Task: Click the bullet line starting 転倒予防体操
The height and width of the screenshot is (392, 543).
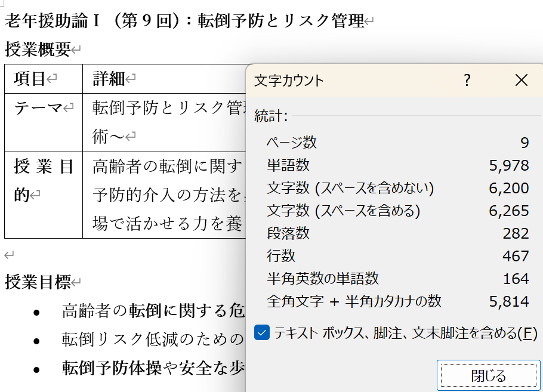Action: [153, 369]
